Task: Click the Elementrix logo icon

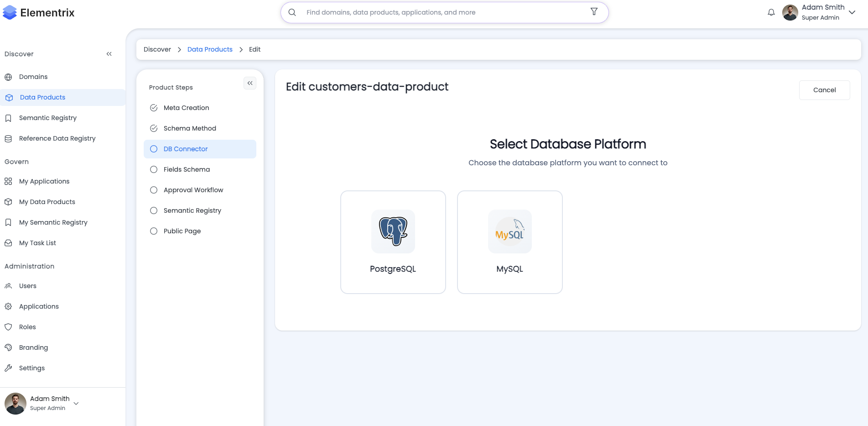Action: [9, 12]
